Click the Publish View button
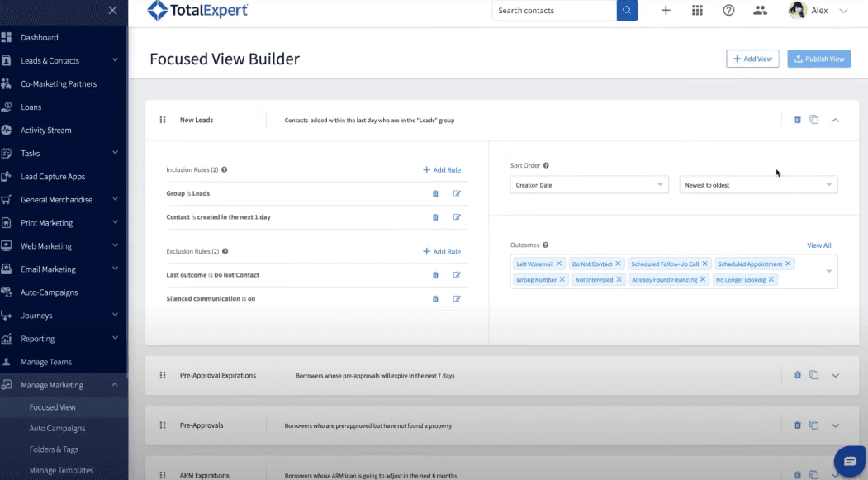This screenshot has height=480, width=868. tap(818, 59)
